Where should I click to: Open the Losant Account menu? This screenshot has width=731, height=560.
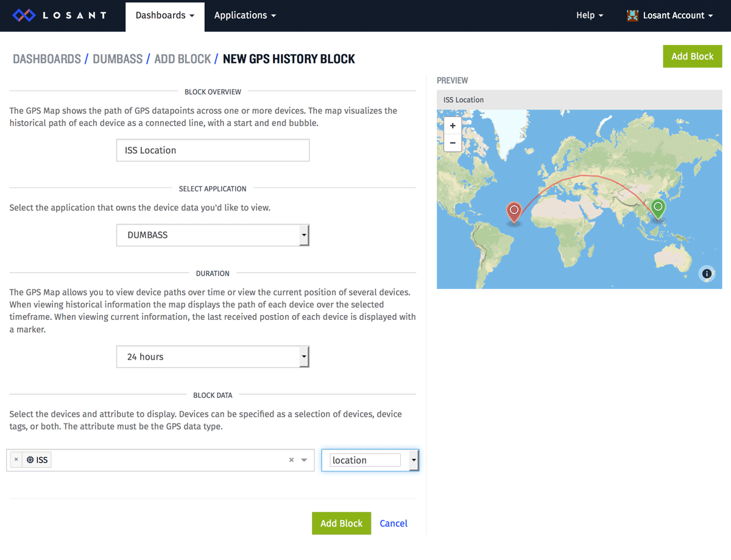pos(670,16)
